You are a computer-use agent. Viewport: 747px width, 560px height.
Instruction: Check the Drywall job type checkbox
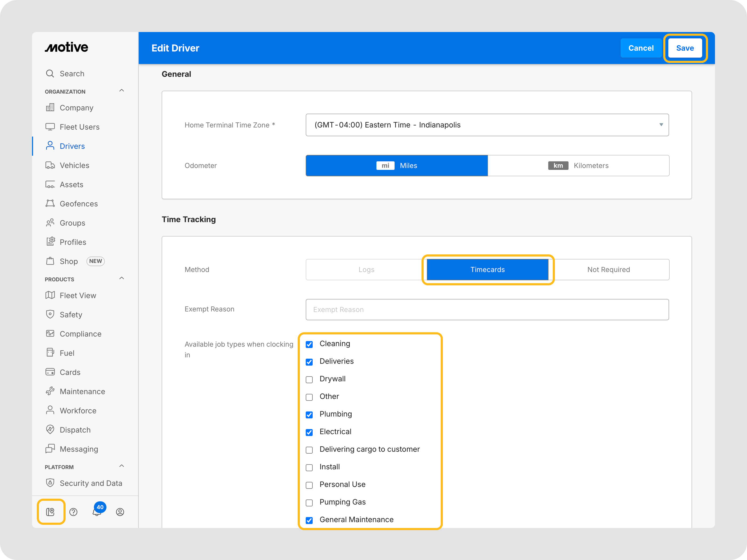(x=309, y=379)
